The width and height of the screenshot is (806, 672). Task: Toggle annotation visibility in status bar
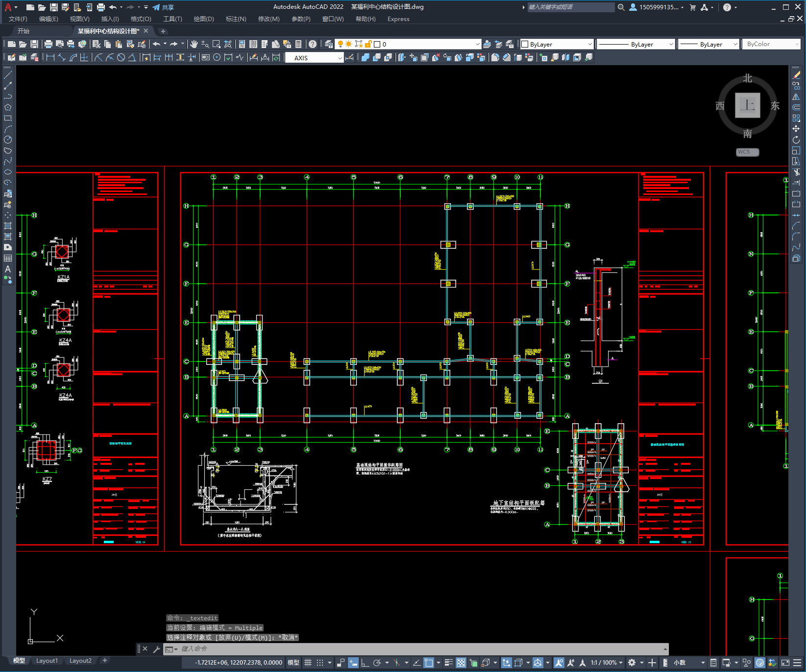(x=559, y=662)
